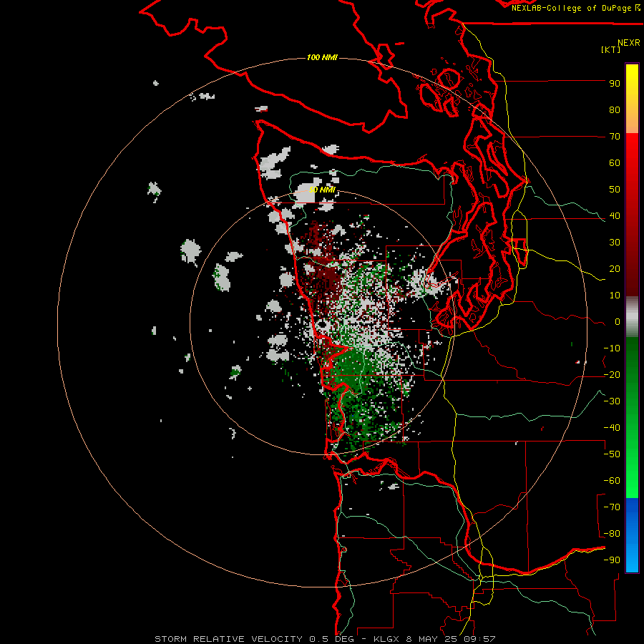Click the 50 NMI range ring label
The width and height of the screenshot is (644, 644).
point(322,190)
